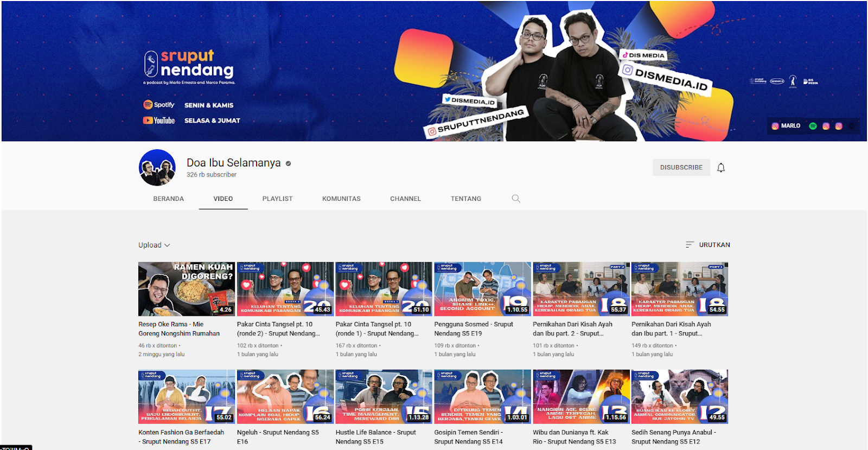Play the RAMEN KUAH DIGORENG thumbnail

point(187,289)
